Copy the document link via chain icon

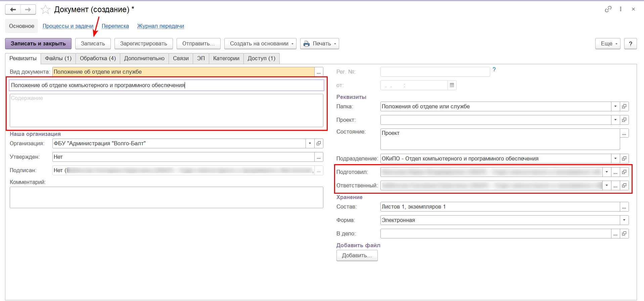point(608,9)
